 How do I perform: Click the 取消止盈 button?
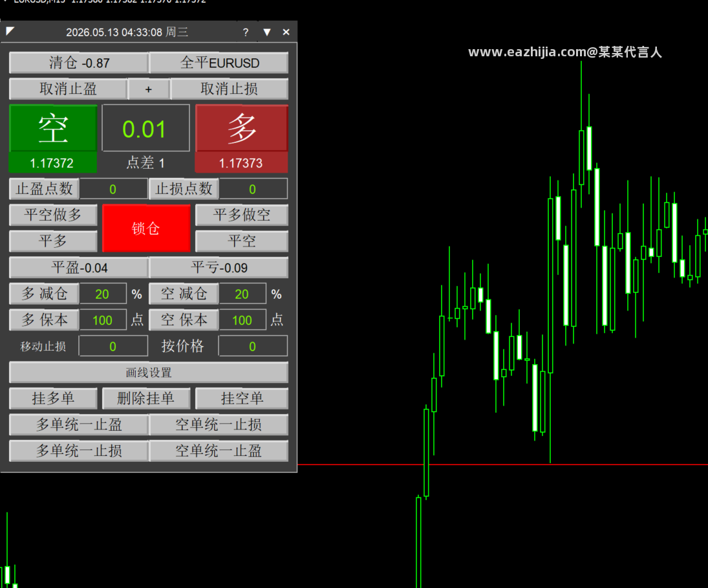[x=68, y=89]
